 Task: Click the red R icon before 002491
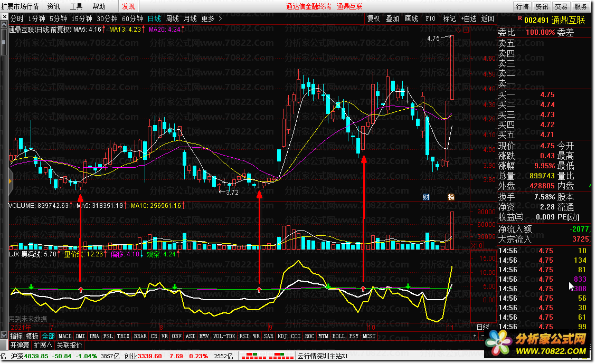tap(519, 18)
